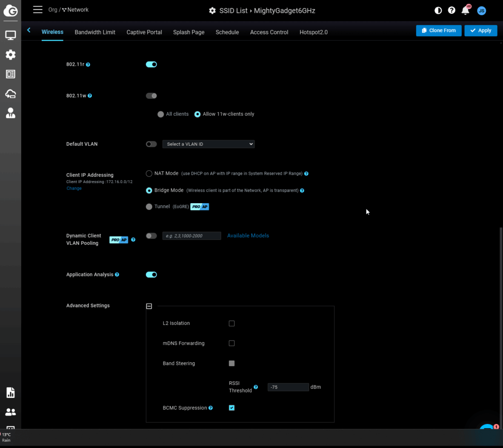The image size is (503, 448).
Task: Click the back arrow beside Wireless tab
Action: pos(29,30)
